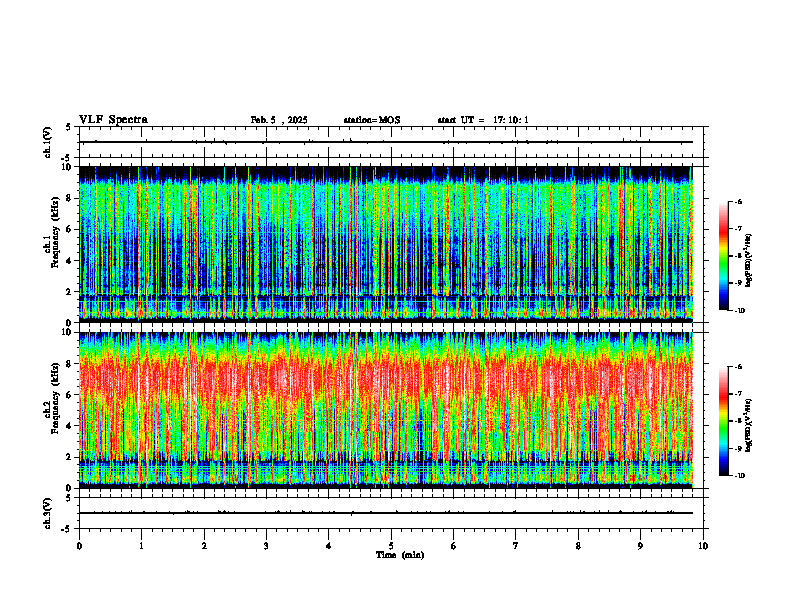
Task: Click the 'VLF Spectra' title text
Action: point(113,120)
